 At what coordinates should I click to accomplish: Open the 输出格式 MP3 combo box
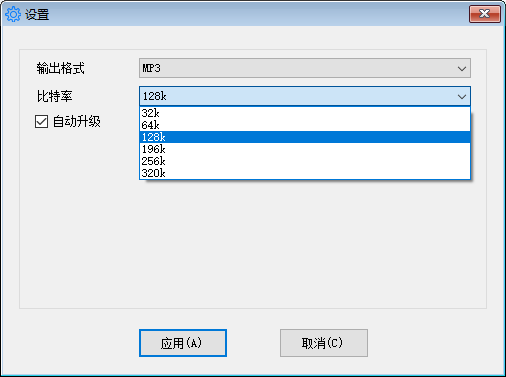(x=305, y=68)
